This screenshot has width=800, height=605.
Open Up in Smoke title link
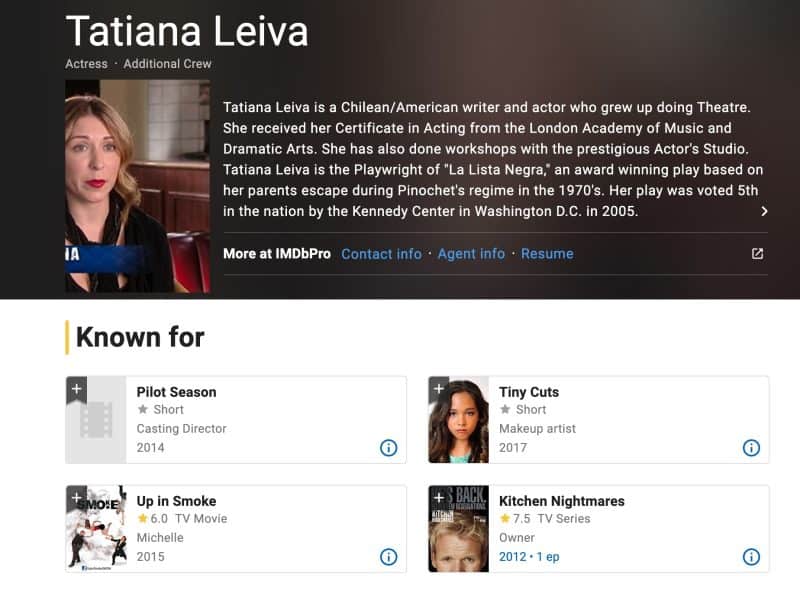tap(177, 501)
